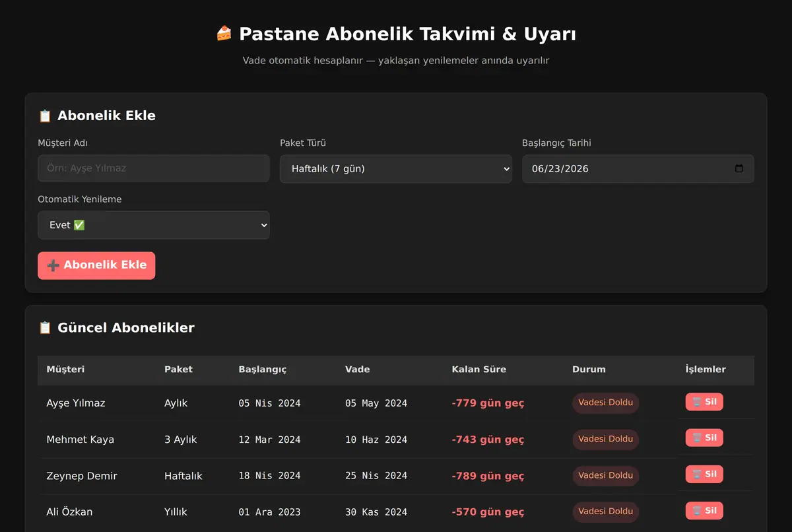Click the Vadesi Doldu badge for Ayşe Yılmaz

pyautogui.click(x=605, y=403)
